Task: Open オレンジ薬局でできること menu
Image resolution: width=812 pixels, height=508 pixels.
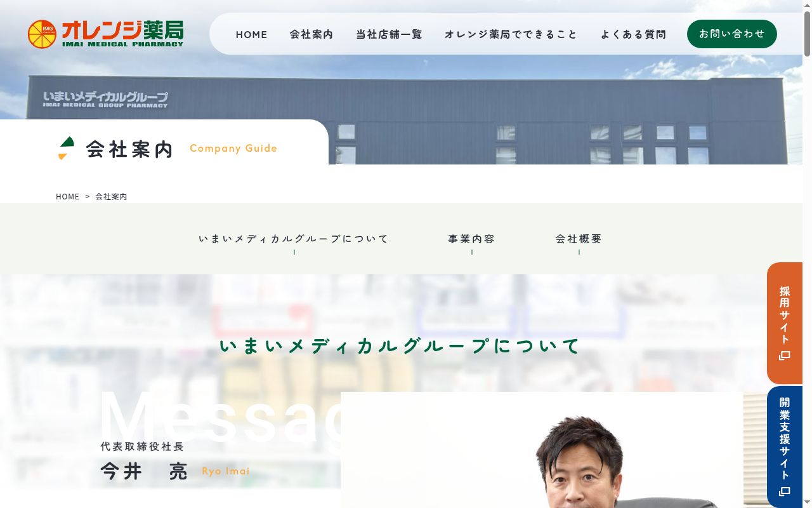Action: 511,34
